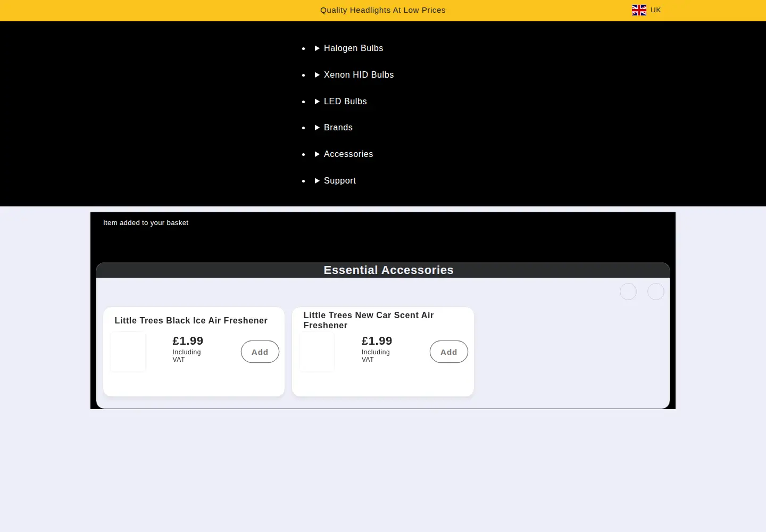Click the £1.99 price on New Car Scent card

(x=377, y=341)
